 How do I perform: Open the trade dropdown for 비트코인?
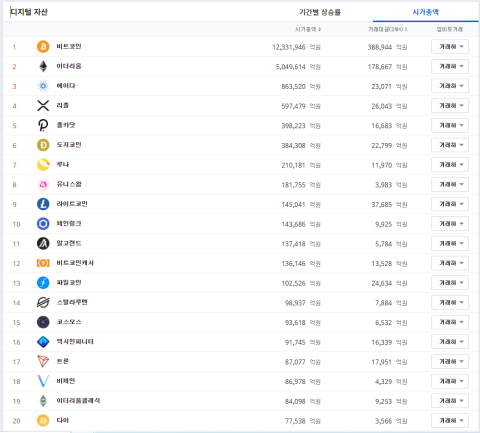450,47
